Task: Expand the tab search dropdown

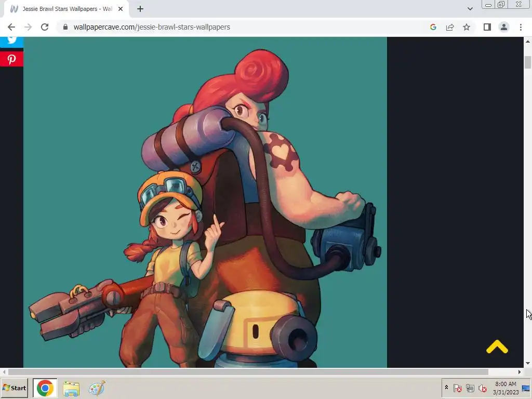Action: click(470, 9)
